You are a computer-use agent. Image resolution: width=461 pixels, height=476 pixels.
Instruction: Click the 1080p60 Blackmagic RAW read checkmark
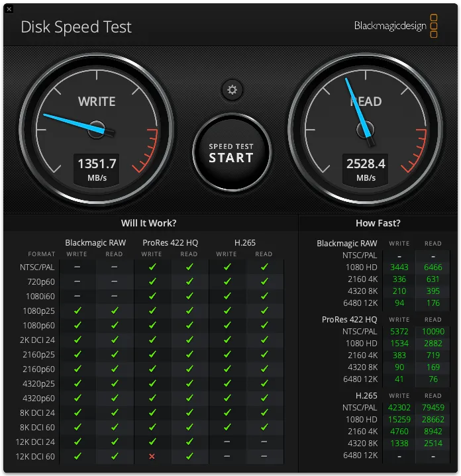(115, 325)
